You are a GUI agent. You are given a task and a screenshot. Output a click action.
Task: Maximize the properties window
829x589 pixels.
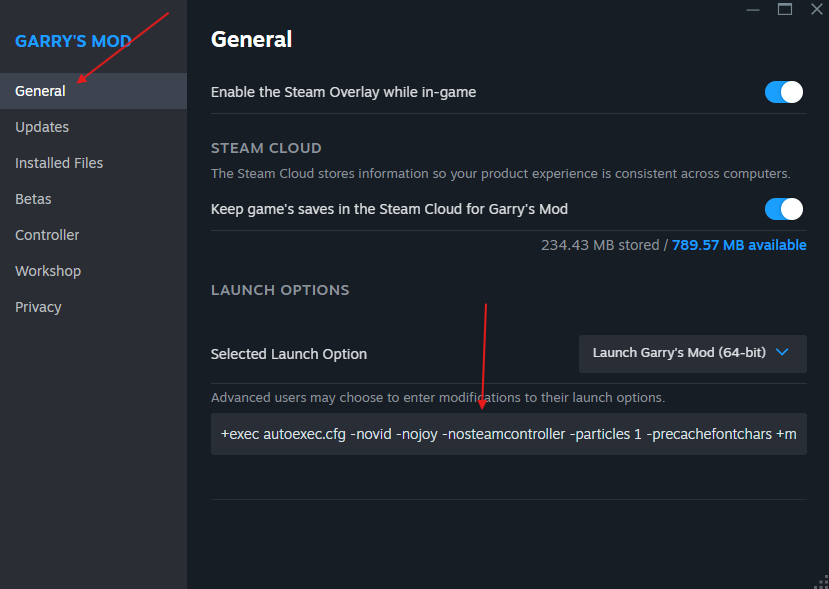point(785,9)
